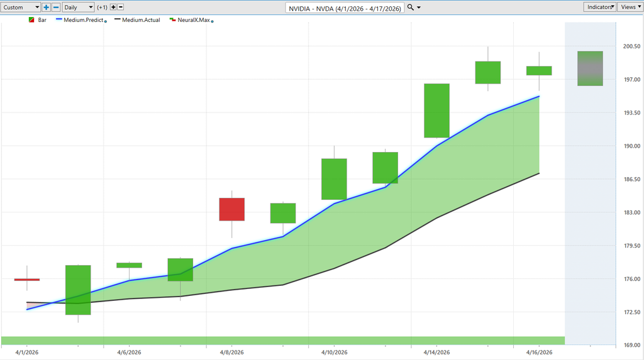Click the 4/1/2026 date axis label
This screenshot has height=360, width=644.
(x=27, y=352)
